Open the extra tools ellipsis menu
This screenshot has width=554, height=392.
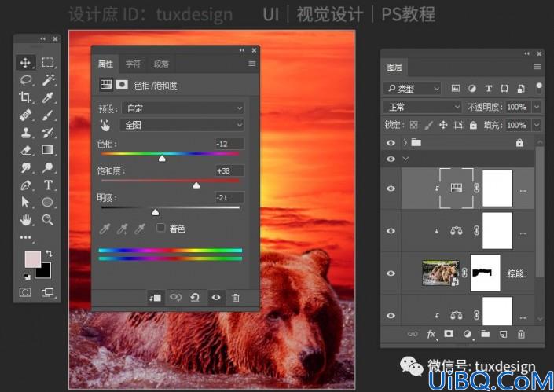(25, 237)
